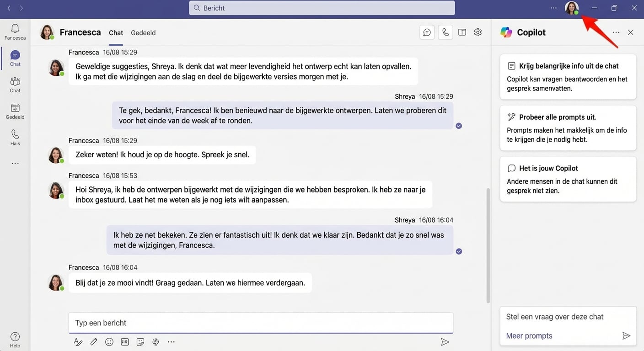This screenshot has width=644, height=351.
Task: Toggle the message thread pop-out icon
Action: coord(427,32)
